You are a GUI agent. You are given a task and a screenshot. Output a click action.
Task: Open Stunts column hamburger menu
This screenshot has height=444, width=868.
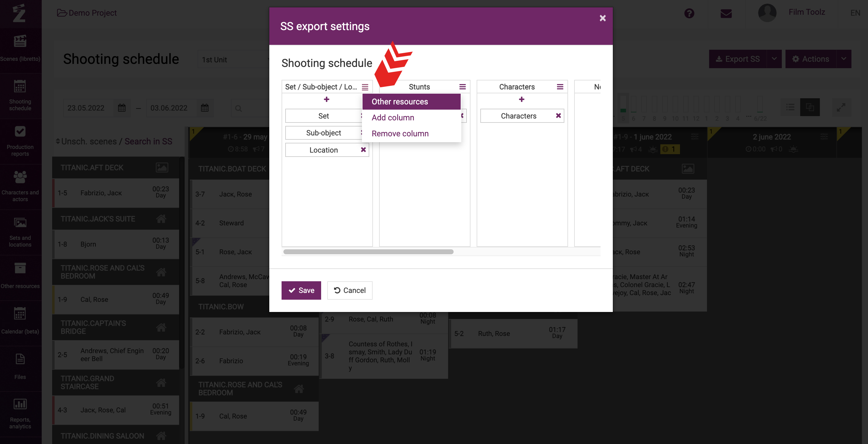point(462,87)
